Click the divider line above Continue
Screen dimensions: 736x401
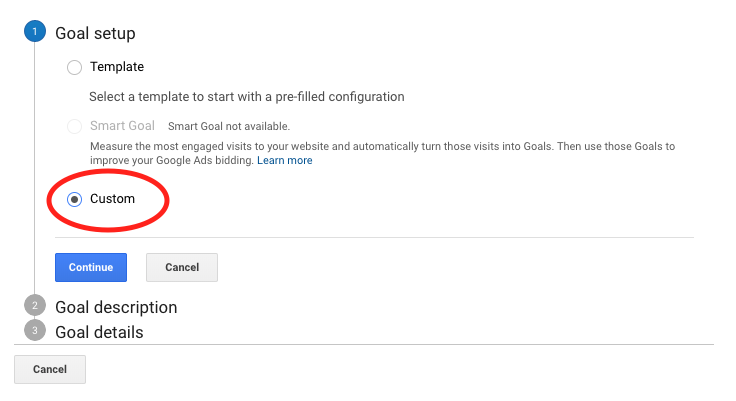374,237
